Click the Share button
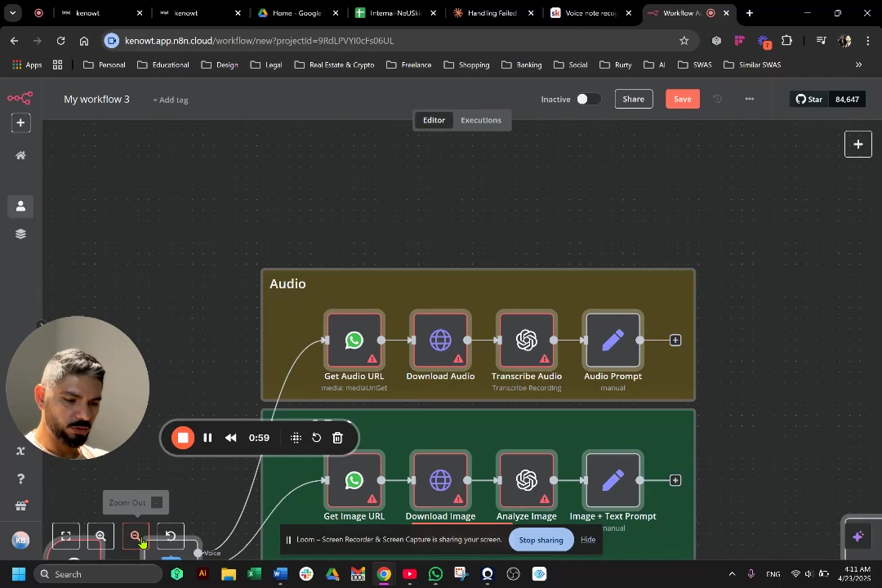This screenshot has width=882, height=588. tap(633, 99)
